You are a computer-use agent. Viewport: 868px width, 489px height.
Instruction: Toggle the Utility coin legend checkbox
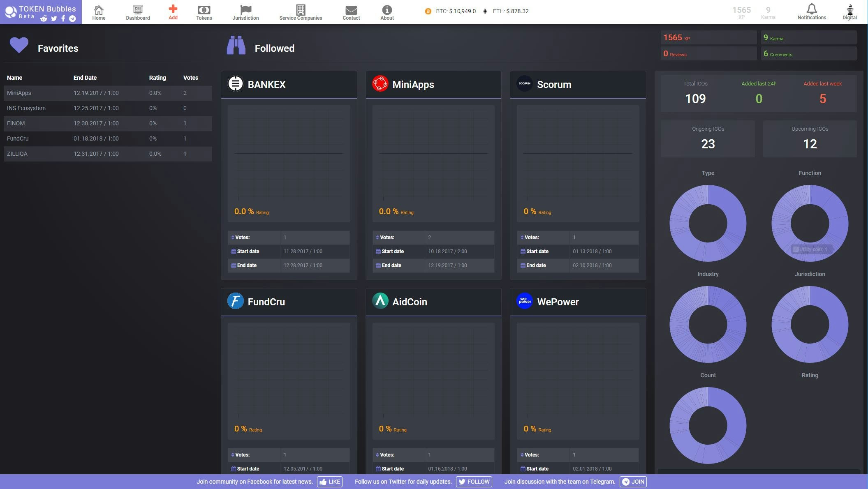[x=796, y=249]
